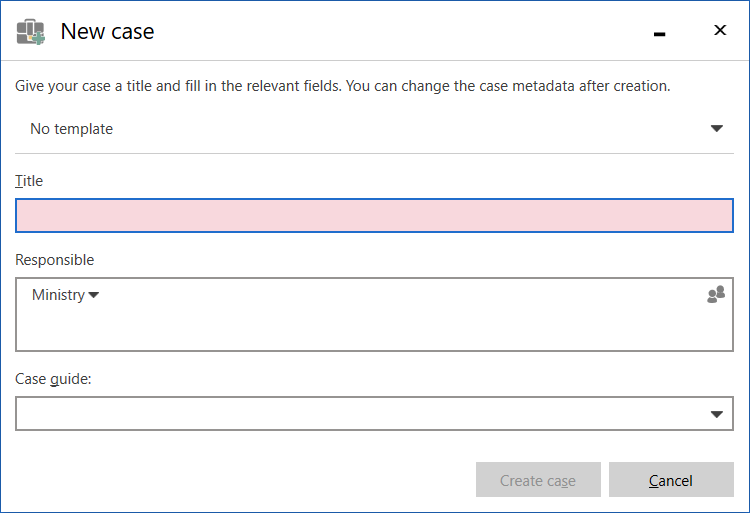The height and width of the screenshot is (513, 750).
Task: Focus the Title input field
Action: (374, 216)
